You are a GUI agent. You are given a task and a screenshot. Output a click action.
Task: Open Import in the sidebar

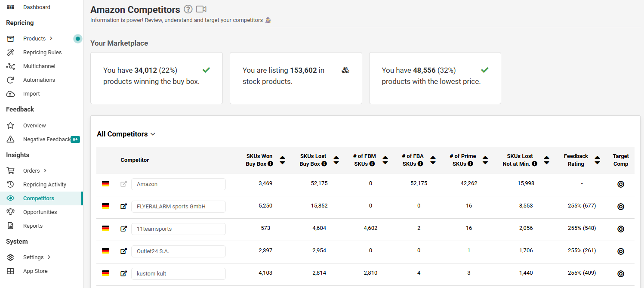tap(31, 93)
